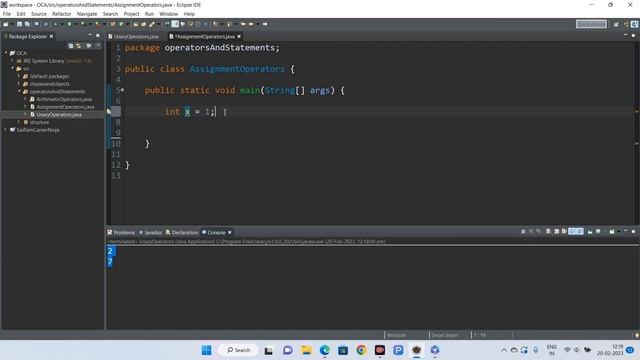
Task: Toggle Breadcrumb in the editor toolbar
Action: pyautogui.click(x=167, y=24)
